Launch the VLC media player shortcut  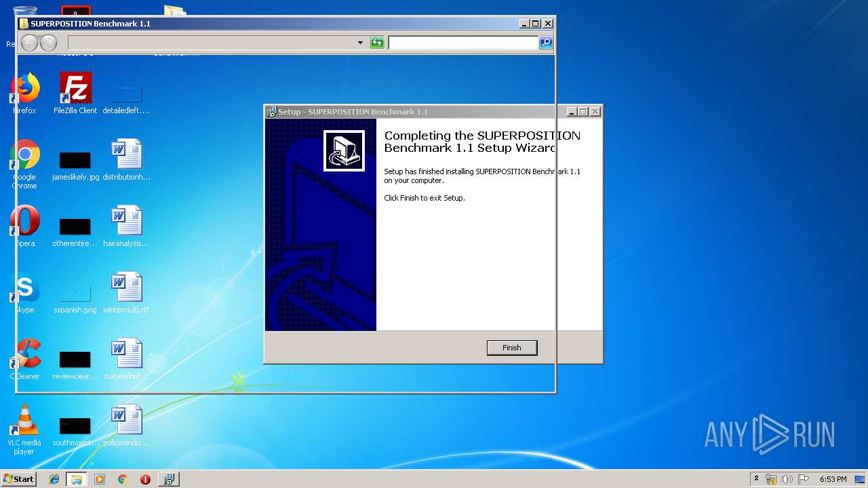pyautogui.click(x=24, y=430)
